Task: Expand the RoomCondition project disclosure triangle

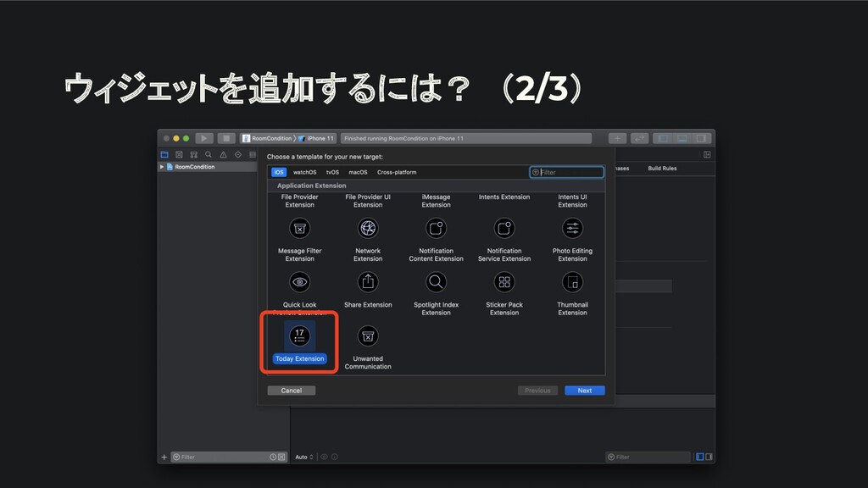Action: tap(162, 167)
